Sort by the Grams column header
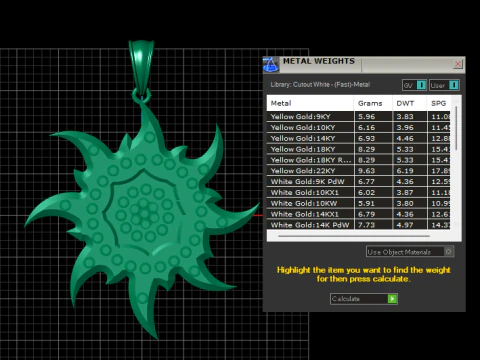The image size is (480, 360). (373, 103)
